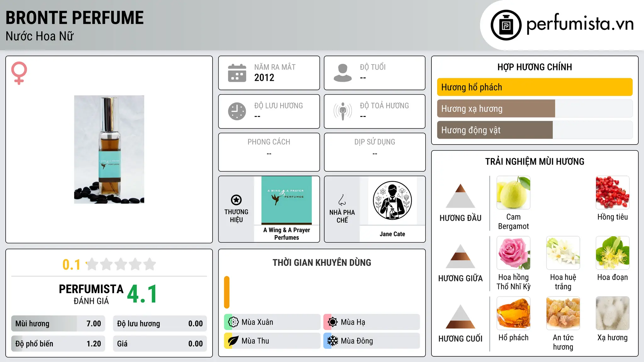Click the perfumista.vn perfume bottle logo icon

[506, 25]
